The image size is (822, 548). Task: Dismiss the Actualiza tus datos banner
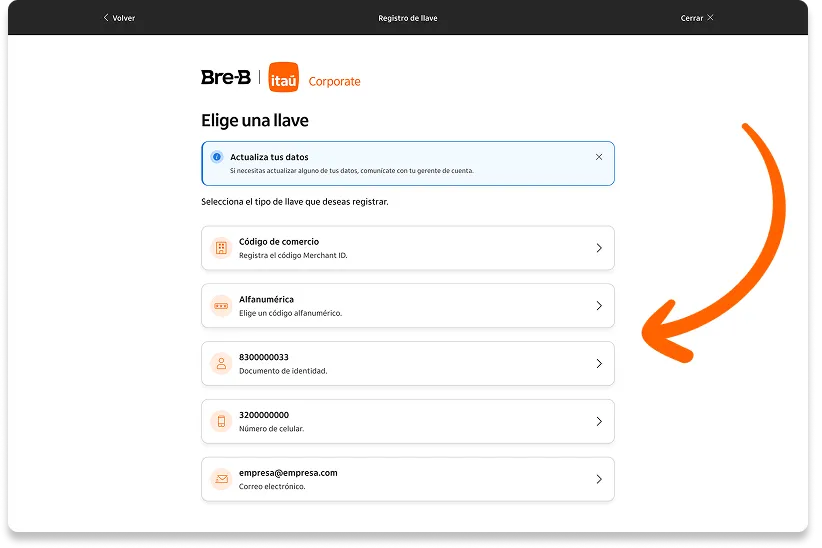[599, 157]
